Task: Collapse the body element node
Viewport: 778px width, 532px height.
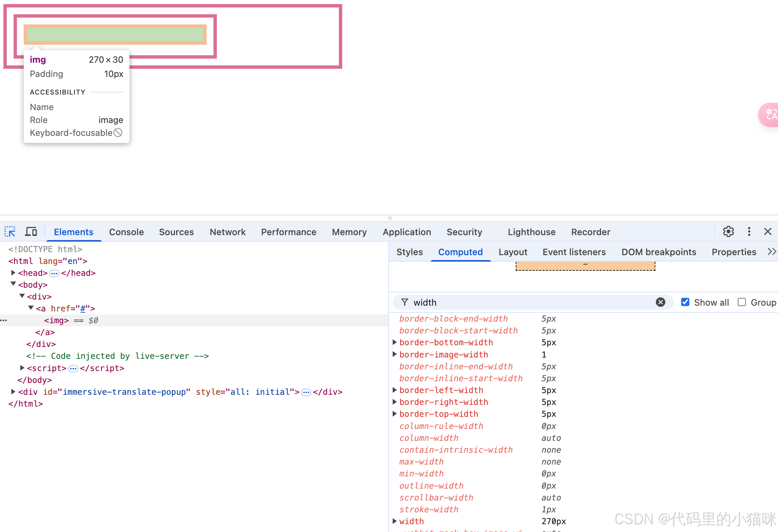Action: [x=13, y=284]
